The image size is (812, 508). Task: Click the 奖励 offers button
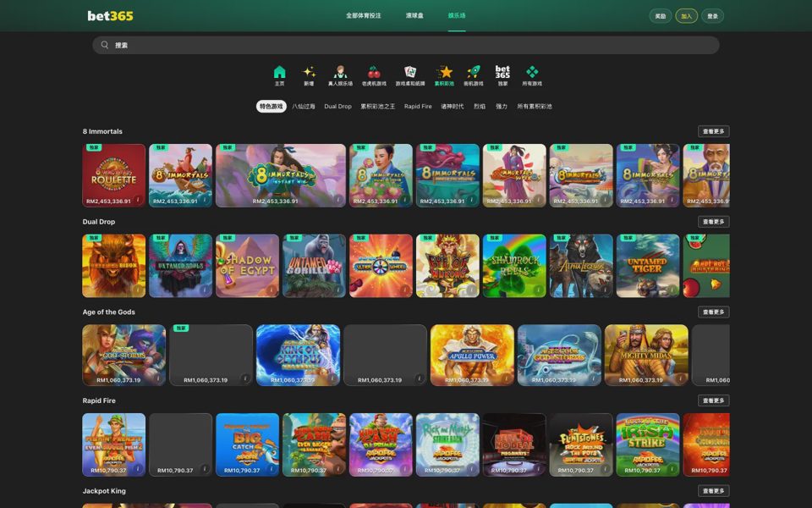tap(661, 16)
